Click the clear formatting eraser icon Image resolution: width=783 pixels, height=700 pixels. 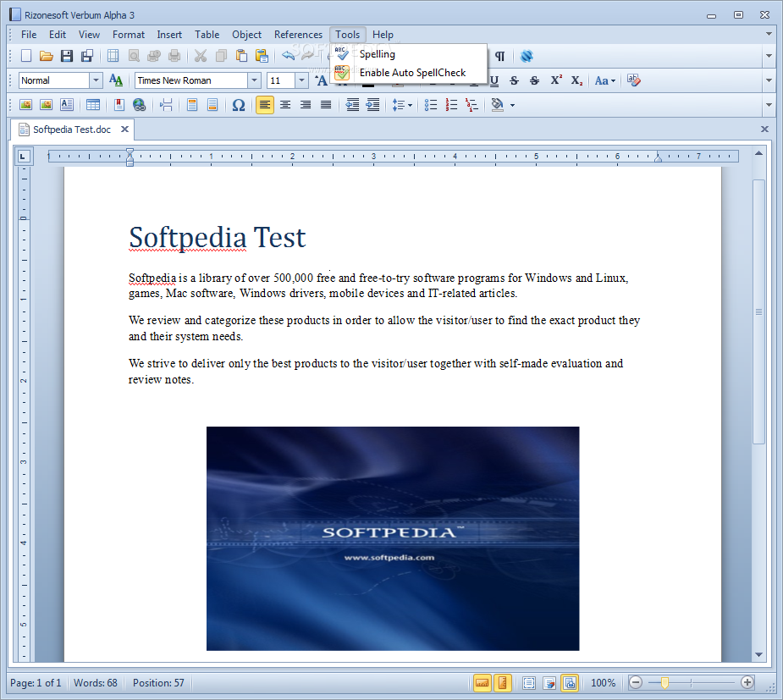pyautogui.click(x=634, y=80)
